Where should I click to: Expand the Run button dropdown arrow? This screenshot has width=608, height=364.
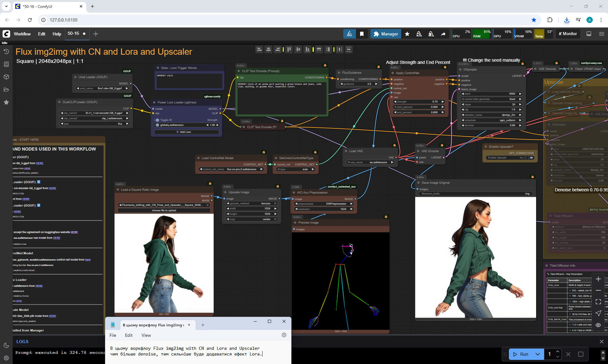537,354
